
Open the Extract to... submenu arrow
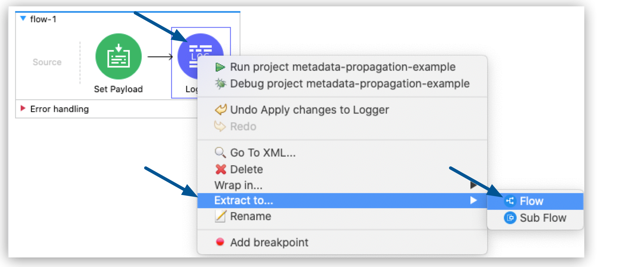tap(472, 201)
